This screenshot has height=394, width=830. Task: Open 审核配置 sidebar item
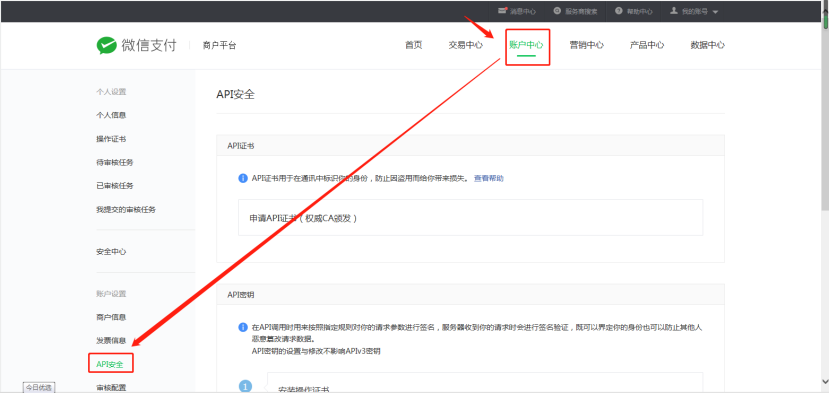point(111,388)
